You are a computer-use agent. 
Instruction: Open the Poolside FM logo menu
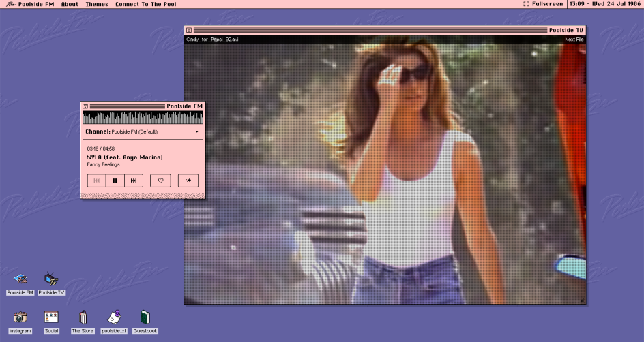click(x=9, y=4)
